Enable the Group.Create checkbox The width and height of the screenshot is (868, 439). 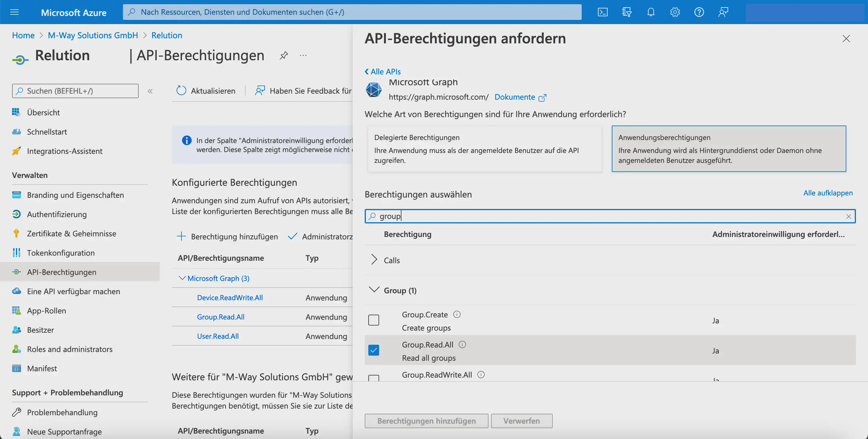tap(373, 320)
